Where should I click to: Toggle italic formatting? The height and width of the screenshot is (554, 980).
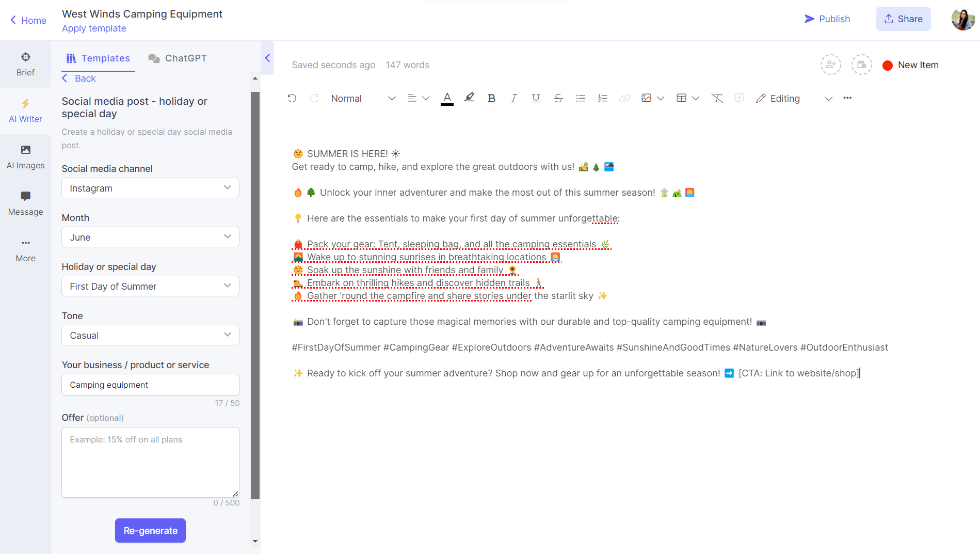pyautogui.click(x=513, y=98)
